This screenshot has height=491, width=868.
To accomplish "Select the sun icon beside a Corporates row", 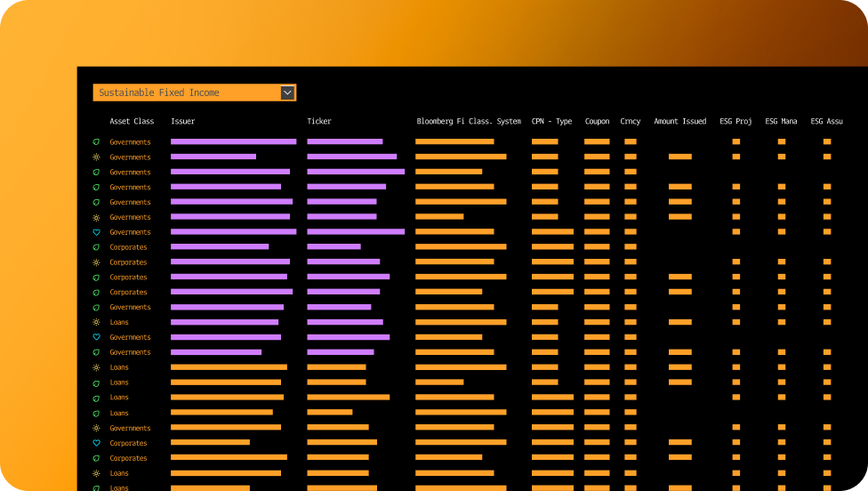I will (96, 262).
